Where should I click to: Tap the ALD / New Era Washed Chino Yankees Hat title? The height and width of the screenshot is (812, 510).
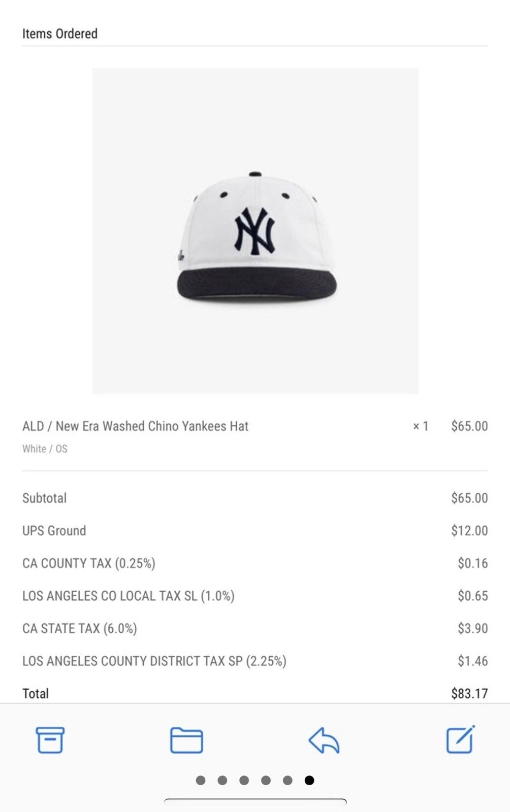tap(135, 426)
